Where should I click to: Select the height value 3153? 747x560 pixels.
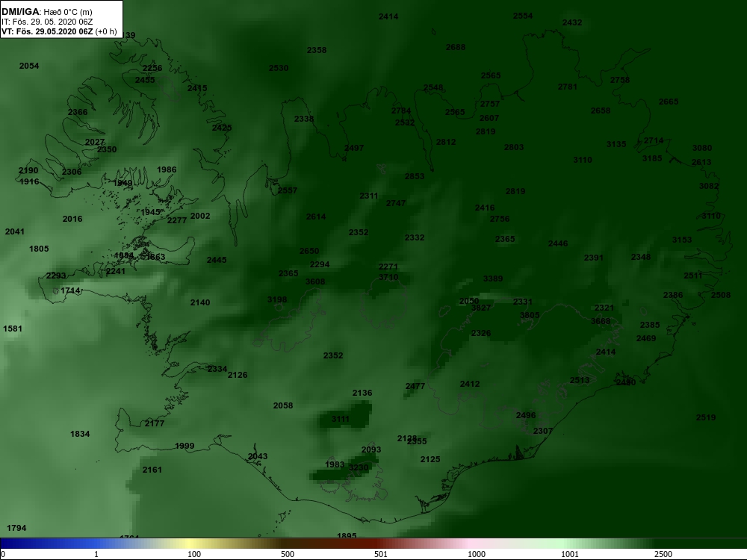[682, 240]
